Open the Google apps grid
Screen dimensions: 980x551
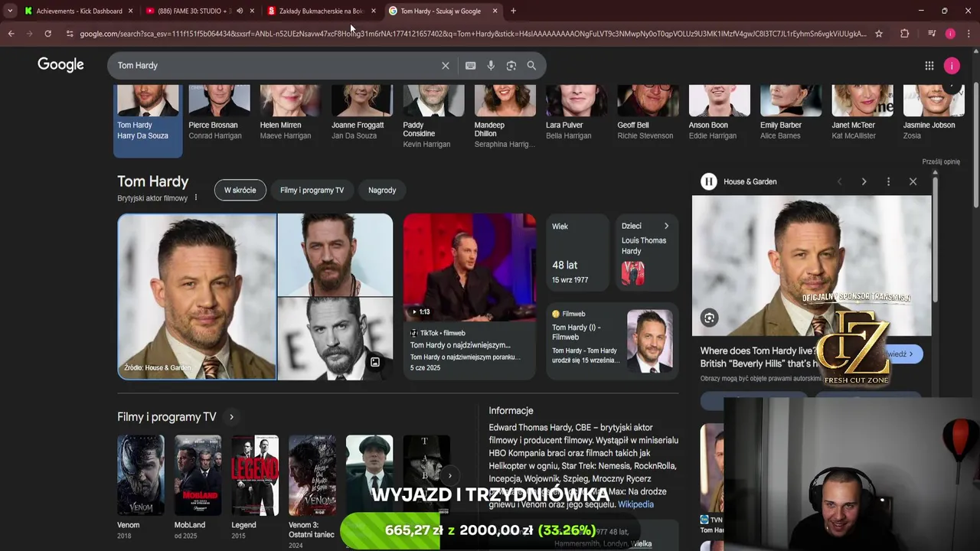[929, 66]
